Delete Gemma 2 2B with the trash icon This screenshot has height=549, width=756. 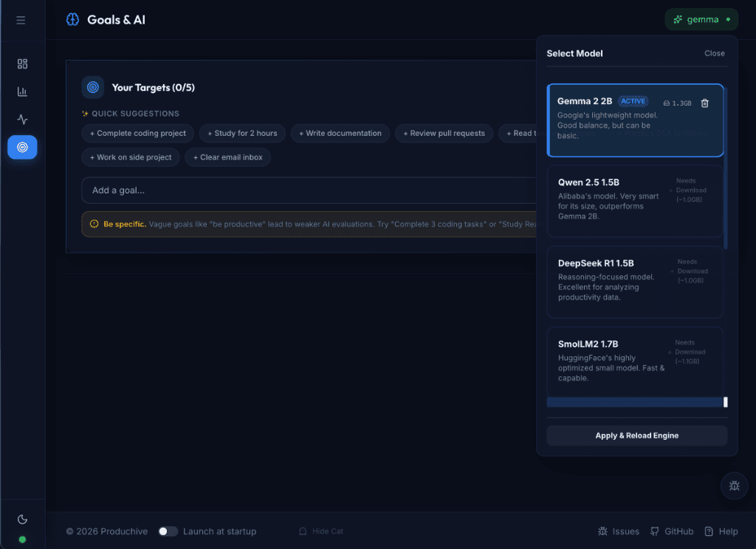click(707, 103)
